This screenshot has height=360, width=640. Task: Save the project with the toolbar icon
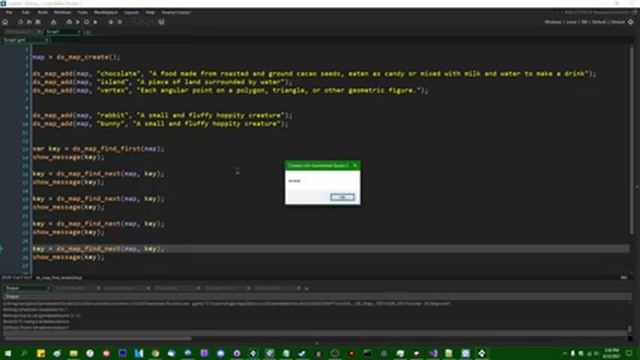pyautogui.click(x=38, y=22)
